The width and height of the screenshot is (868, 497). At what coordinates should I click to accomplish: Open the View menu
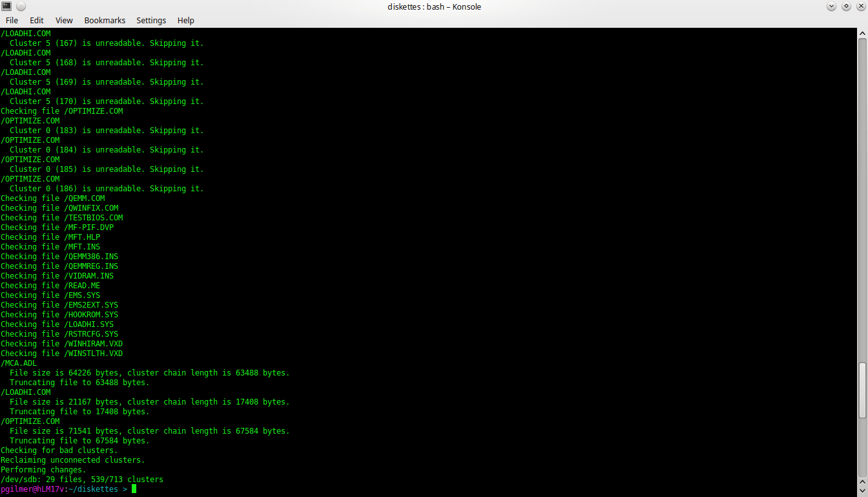point(64,21)
